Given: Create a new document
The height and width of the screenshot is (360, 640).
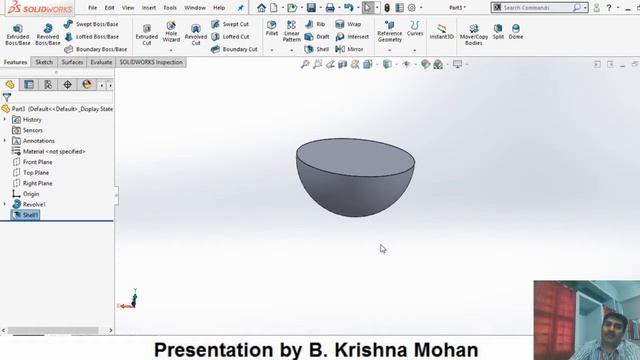Looking at the screenshot, I should pos(274,8).
